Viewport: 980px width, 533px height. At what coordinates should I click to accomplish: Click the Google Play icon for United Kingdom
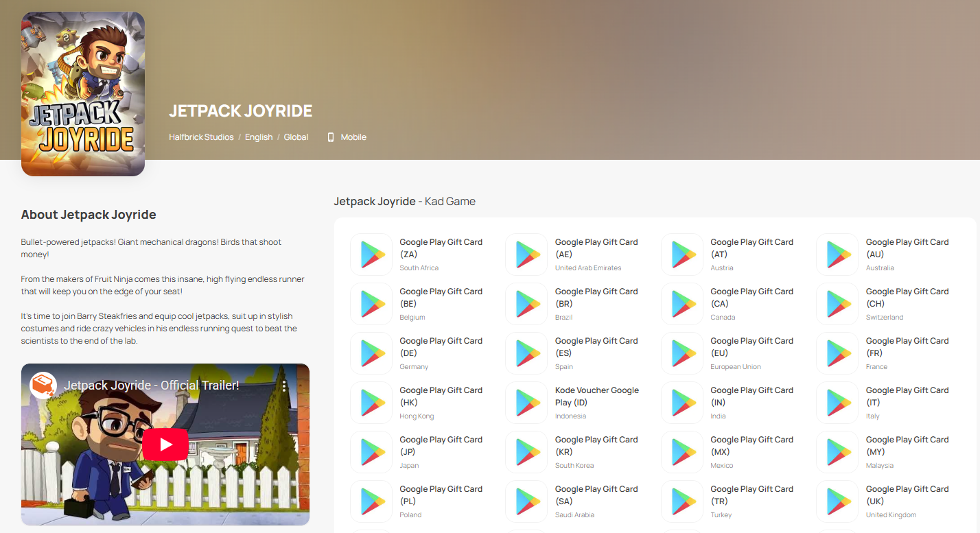[x=837, y=501]
